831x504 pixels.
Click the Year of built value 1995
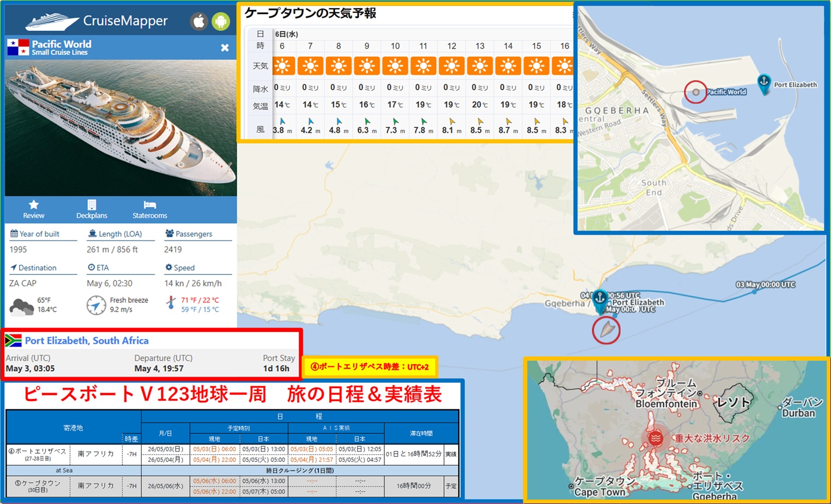point(18,249)
